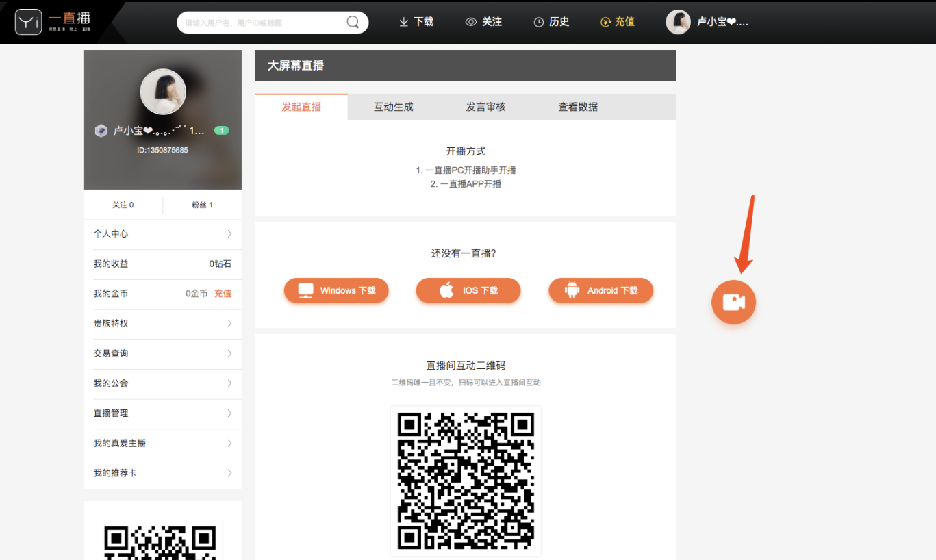Switch to the 查看数据 tab
This screenshot has width=936, height=560.
tap(578, 107)
